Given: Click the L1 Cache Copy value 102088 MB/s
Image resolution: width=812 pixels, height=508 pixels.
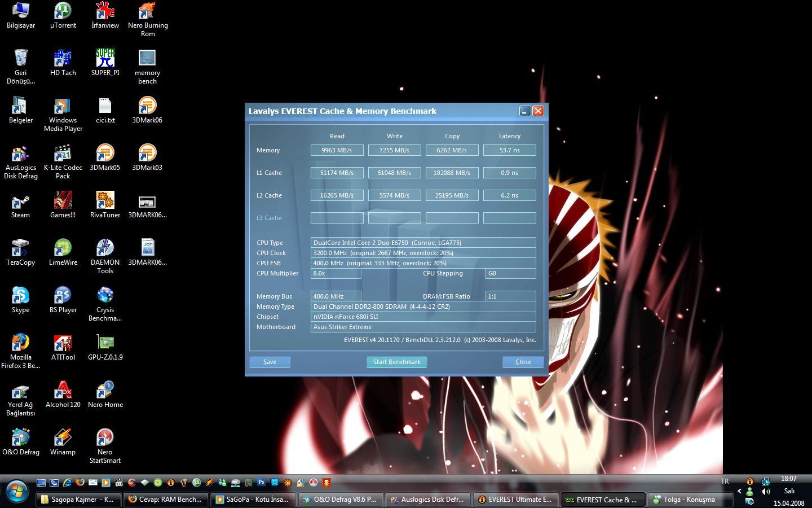Looking at the screenshot, I should click(x=452, y=173).
